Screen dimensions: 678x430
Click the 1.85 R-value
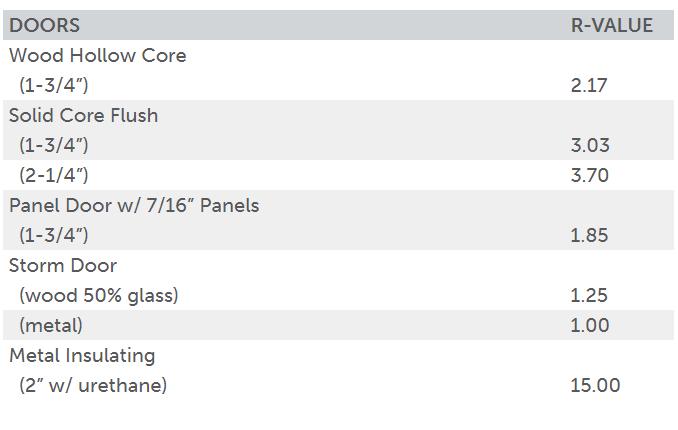[x=589, y=235]
